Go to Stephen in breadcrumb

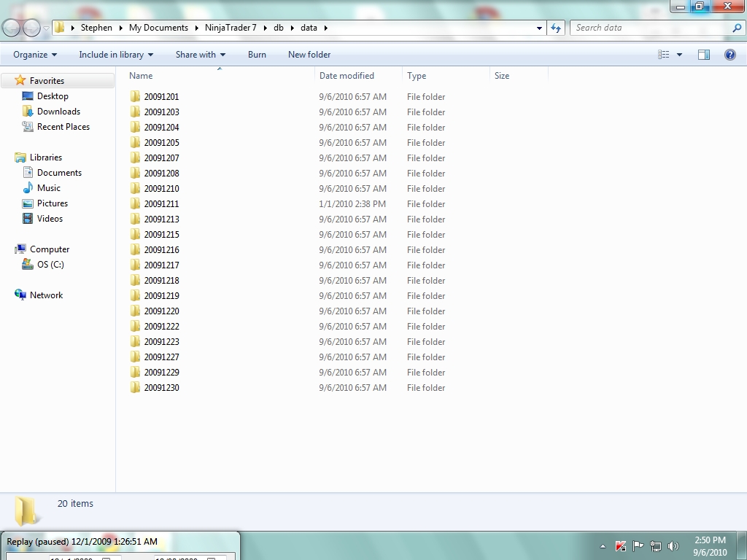[97, 28]
